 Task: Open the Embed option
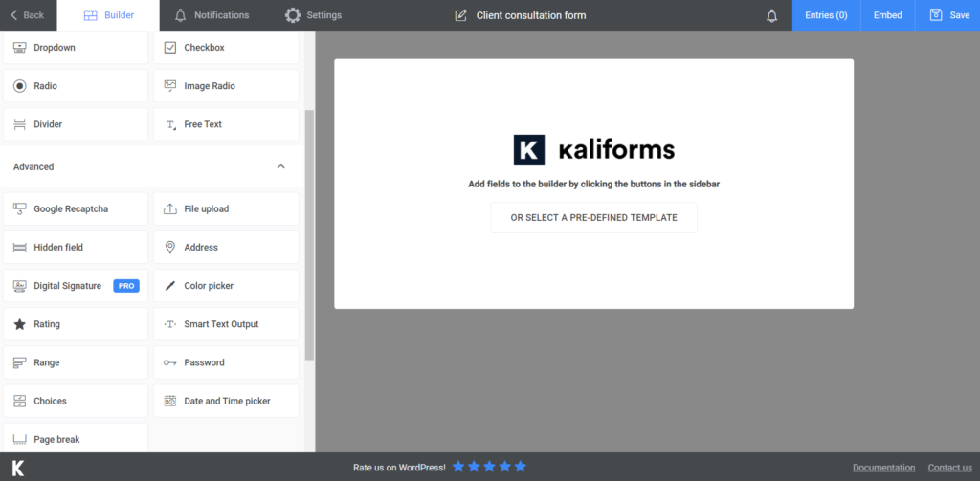coord(887,15)
